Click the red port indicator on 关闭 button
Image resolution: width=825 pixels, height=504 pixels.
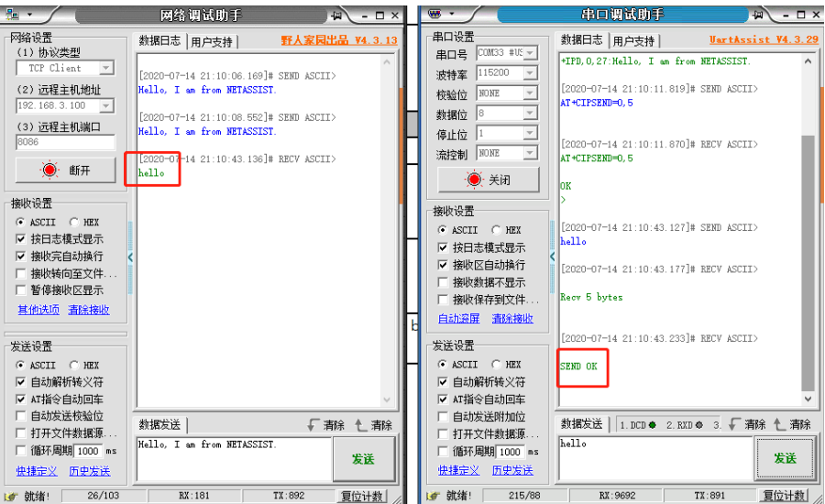tap(474, 180)
